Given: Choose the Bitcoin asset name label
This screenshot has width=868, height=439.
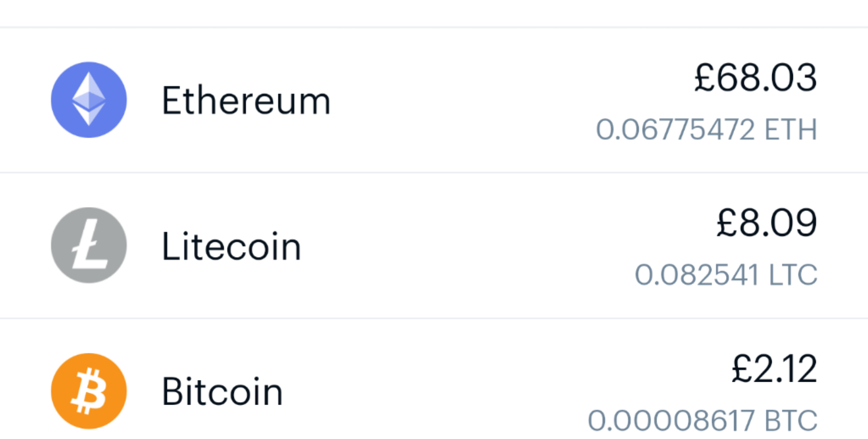Looking at the screenshot, I should coord(222,391).
